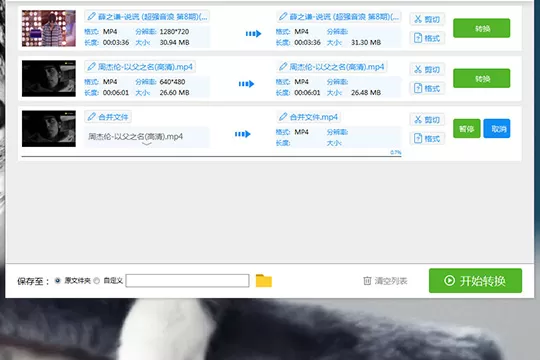Click 转换 button for 薛之谦-说谎 video

click(481, 28)
